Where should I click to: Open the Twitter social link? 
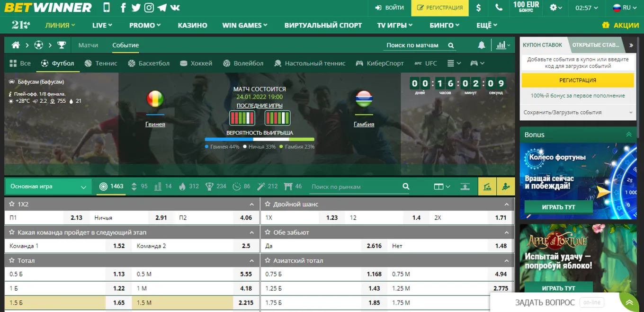[136, 8]
